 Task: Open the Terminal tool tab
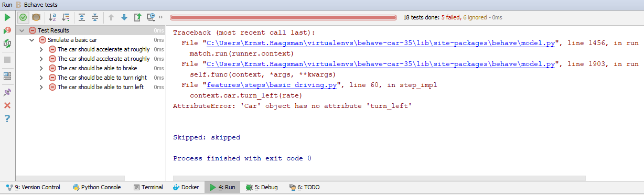148,187
